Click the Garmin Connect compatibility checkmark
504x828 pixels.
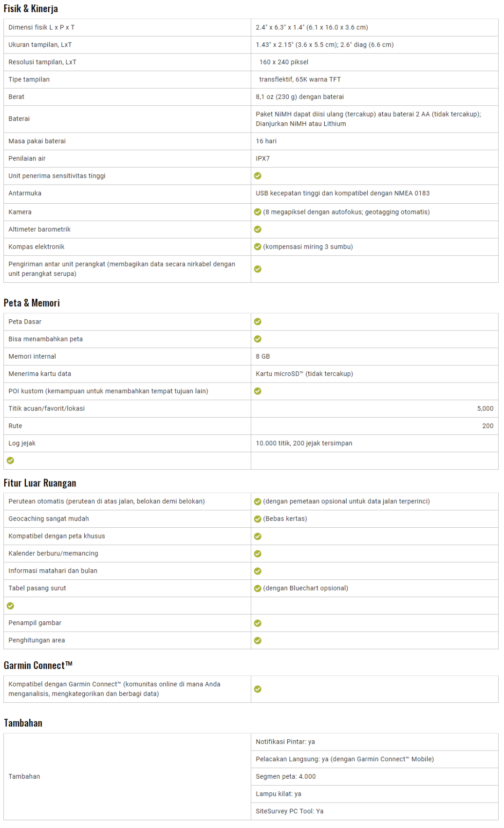click(258, 689)
